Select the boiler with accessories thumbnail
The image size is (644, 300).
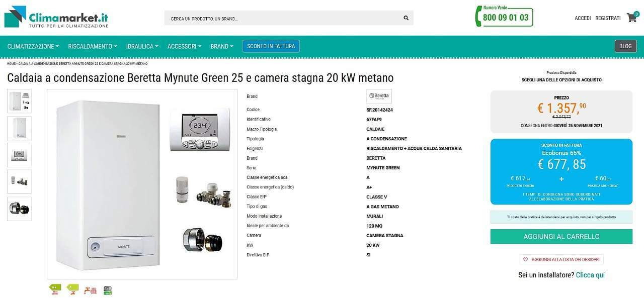(x=19, y=101)
